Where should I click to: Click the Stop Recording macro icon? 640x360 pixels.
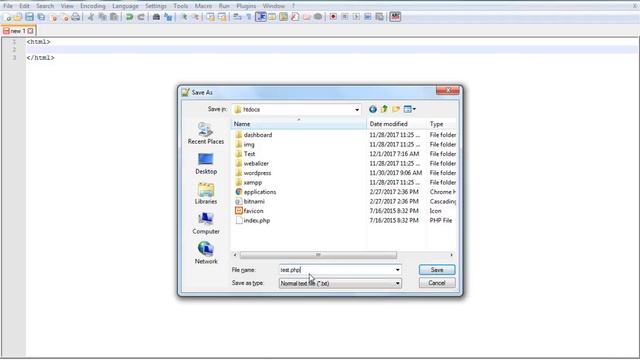coord(344,17)
